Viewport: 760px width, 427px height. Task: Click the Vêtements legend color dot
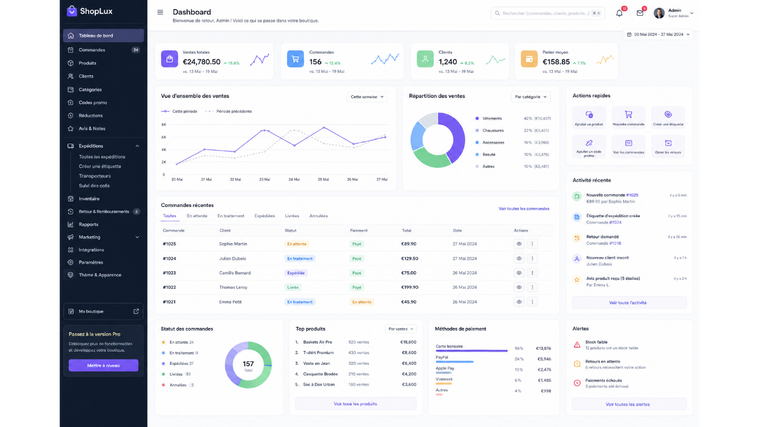pyautogui.click(x=477, y=118)
